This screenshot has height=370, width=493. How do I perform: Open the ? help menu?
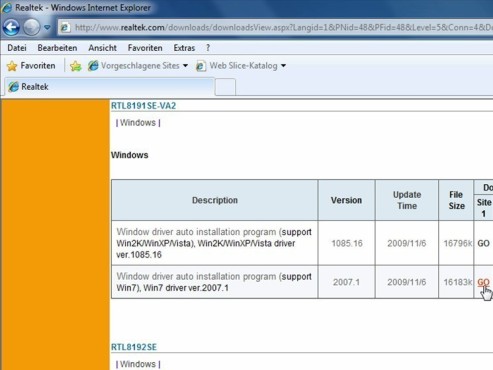208,48
